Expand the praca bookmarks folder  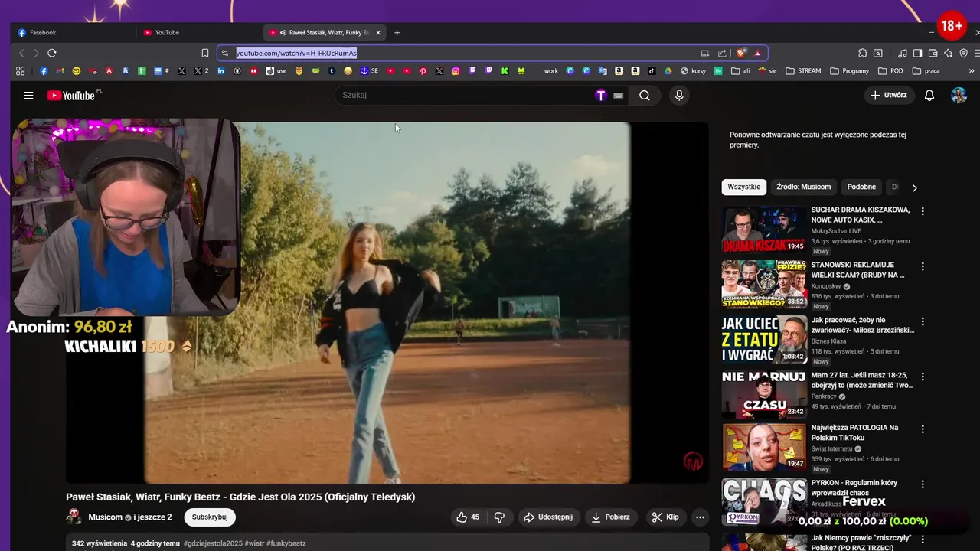(x=926, y=71)
